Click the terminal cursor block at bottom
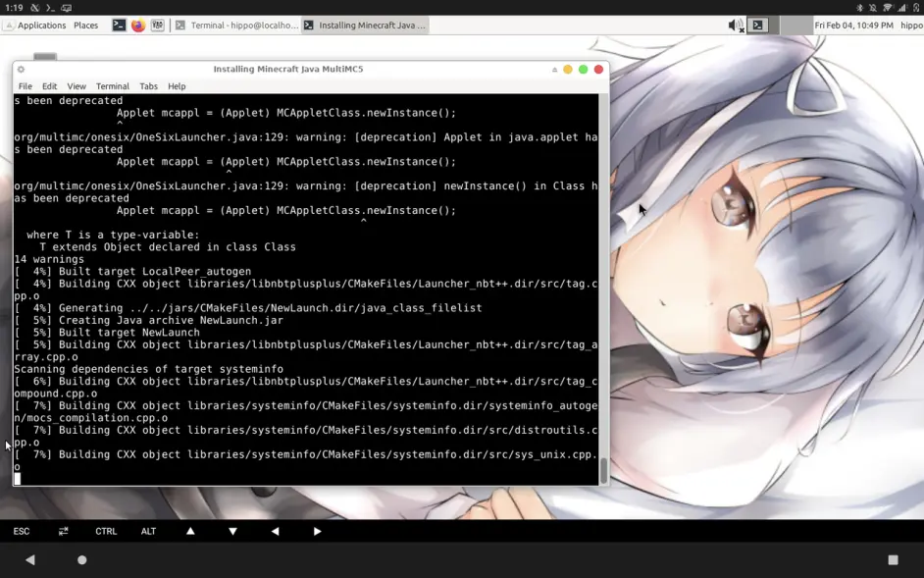The image size is (924, 578). pos(17,479)
